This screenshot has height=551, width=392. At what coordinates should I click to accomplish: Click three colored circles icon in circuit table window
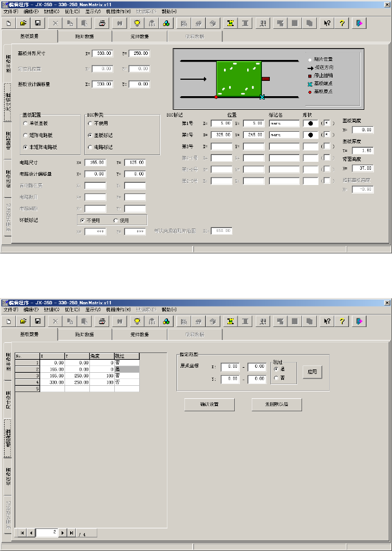pos(166,321)
